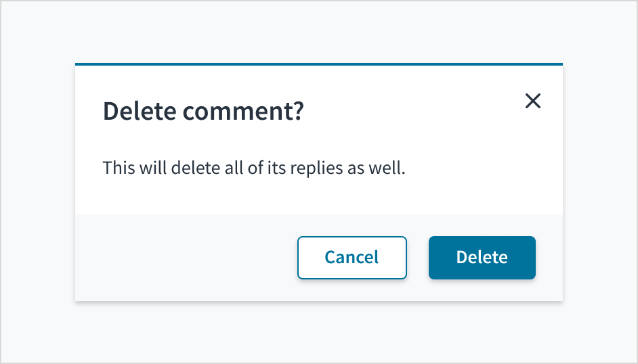Screen dimensions: 638x364
Task: Click the message about deleting replies
Action: pos(253,168)
